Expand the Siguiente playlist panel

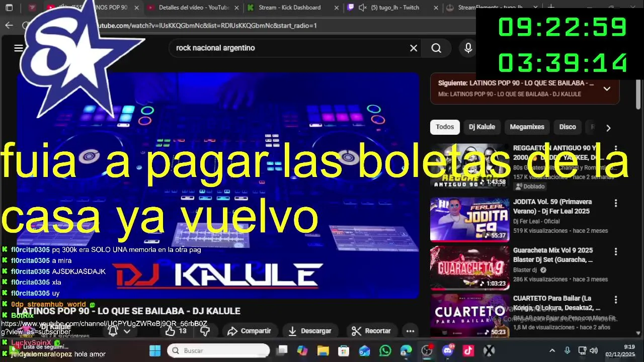click(x=607, y=88)
